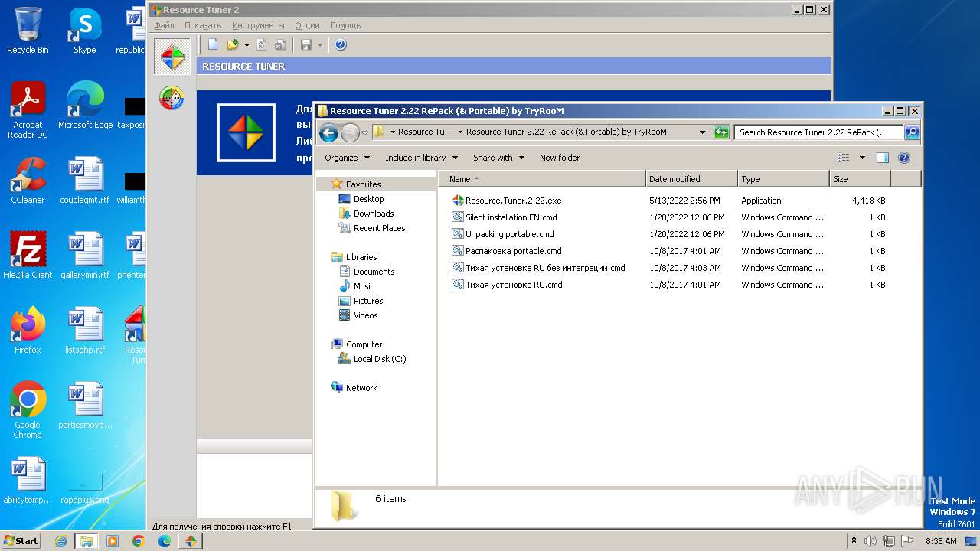Click the Change your view icon
This screenshot has height=551, width=980.
pyautogui.click(x=844, y=158)
